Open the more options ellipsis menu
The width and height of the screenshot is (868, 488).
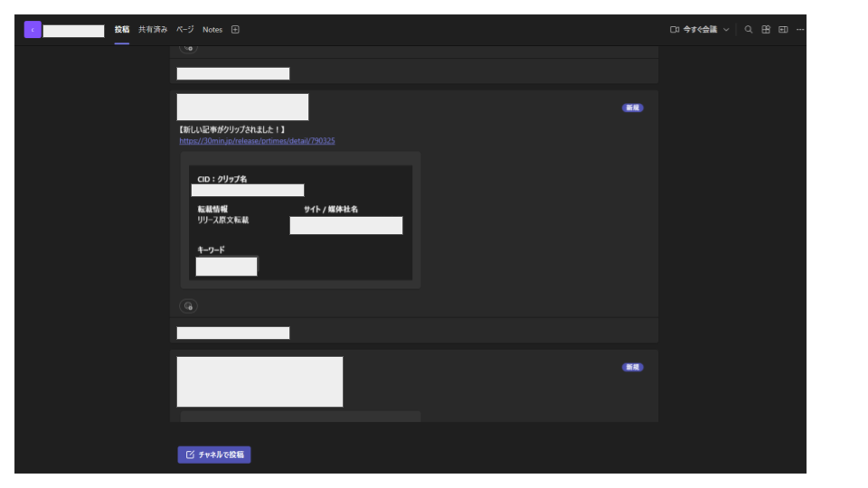coord(800,29)
